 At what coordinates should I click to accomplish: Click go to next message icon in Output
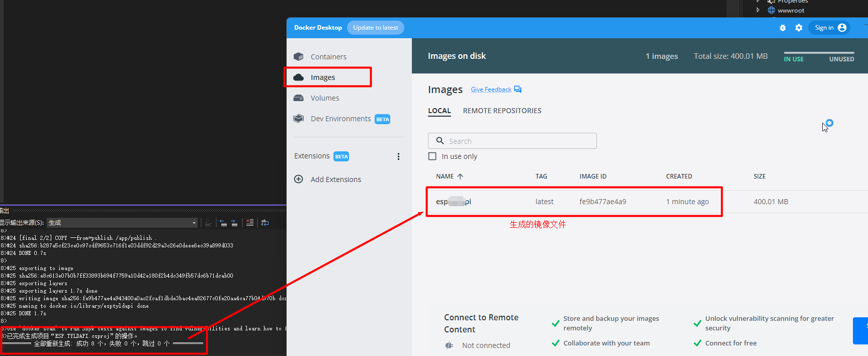(234, 223)
